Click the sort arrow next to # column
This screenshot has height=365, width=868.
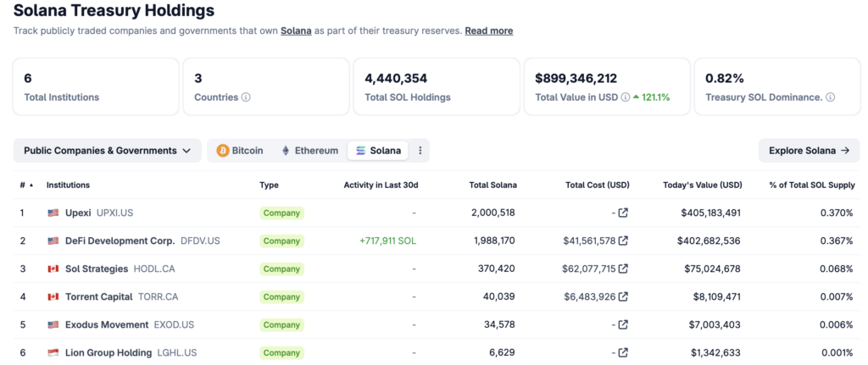coord(31,185)
